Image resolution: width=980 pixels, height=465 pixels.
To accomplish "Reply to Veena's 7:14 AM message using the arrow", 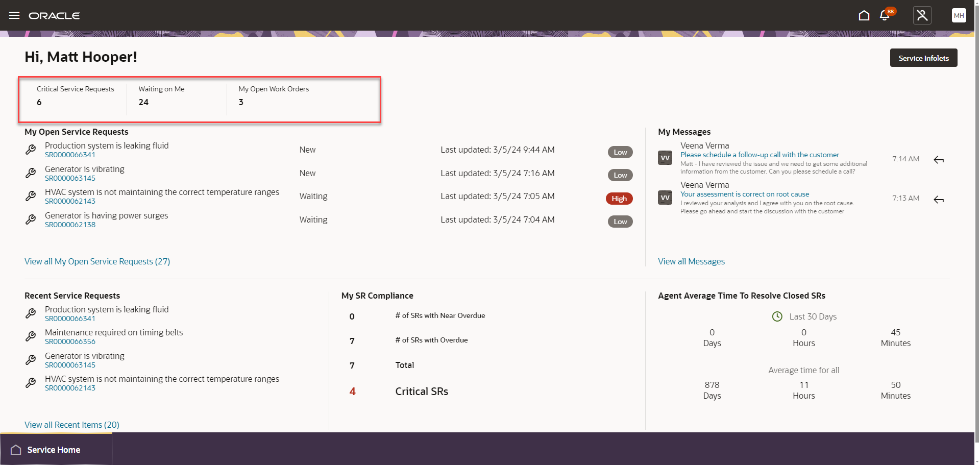I will (939, 160).
